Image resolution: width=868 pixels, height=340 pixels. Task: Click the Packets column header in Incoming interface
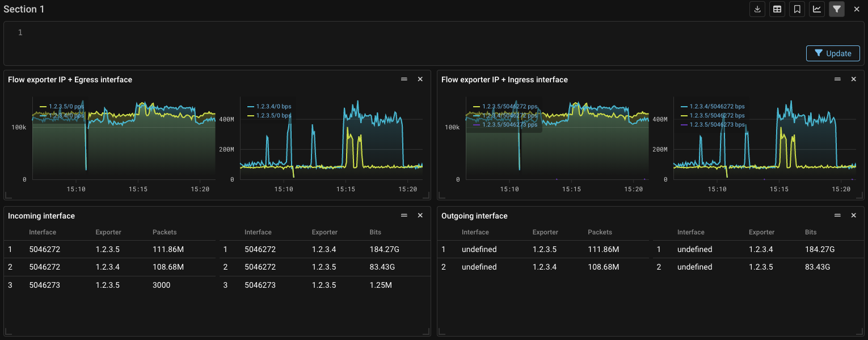pos(165,232)
